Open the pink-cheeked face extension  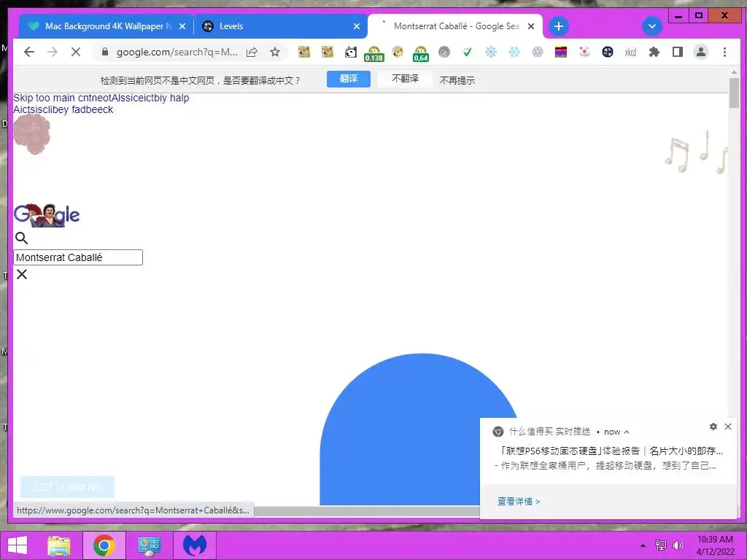coord(584,52)
